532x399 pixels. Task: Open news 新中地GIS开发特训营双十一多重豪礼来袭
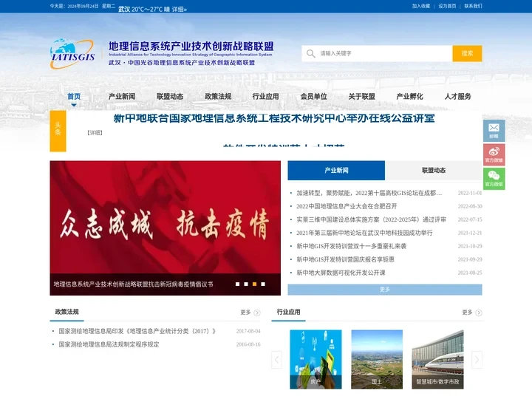click(x=351, y=246)
